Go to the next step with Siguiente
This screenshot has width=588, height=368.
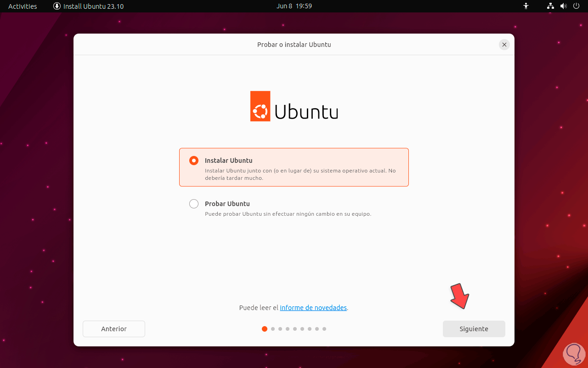[x=474, y=329]
